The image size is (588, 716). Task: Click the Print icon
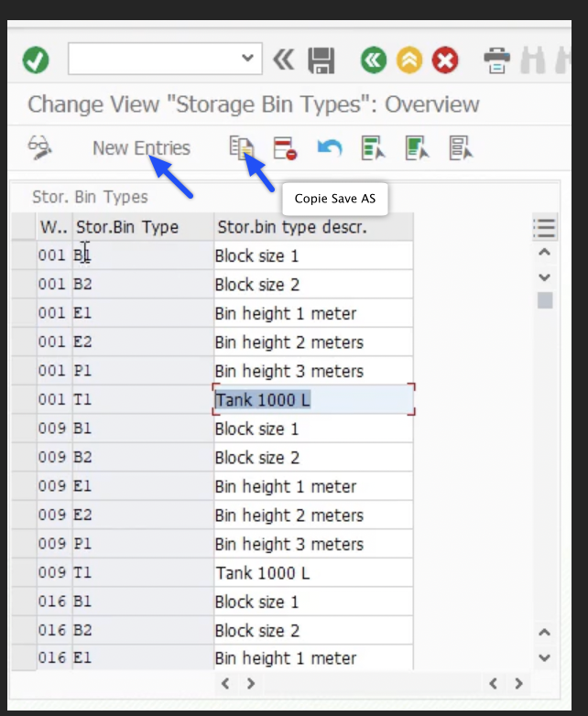tap(496, 61)
